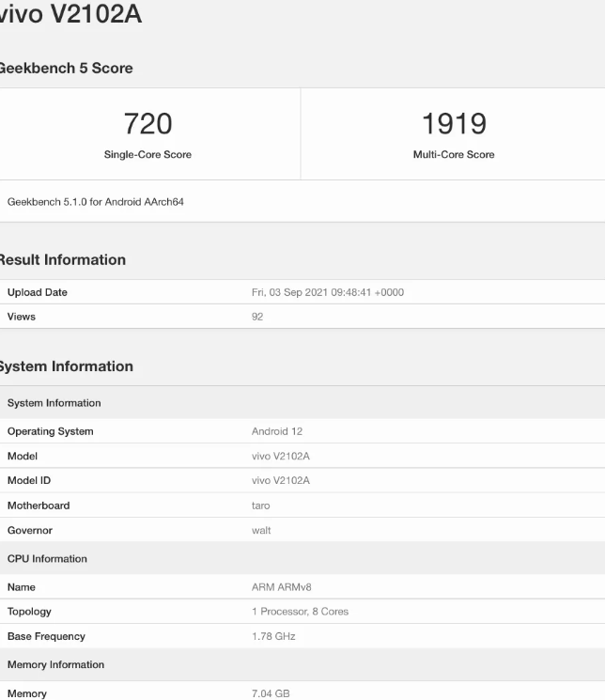Click the Base Frequency value 1.78 GHz

pos(273,636)
